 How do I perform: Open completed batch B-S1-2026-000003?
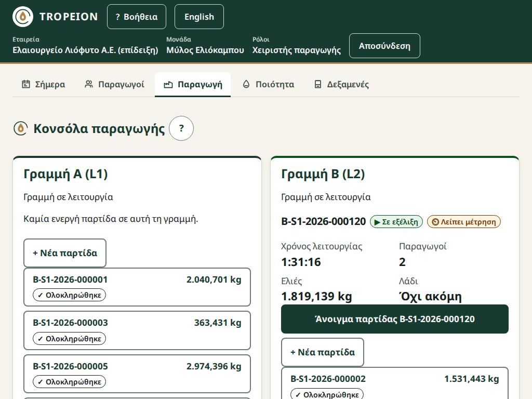pos(137,330)
